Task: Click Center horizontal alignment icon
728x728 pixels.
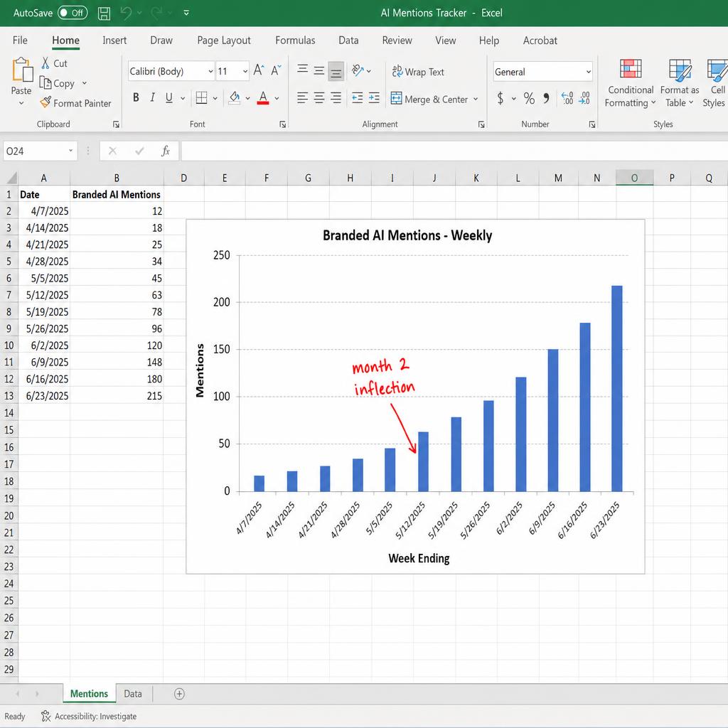Action: coord(319,98)
